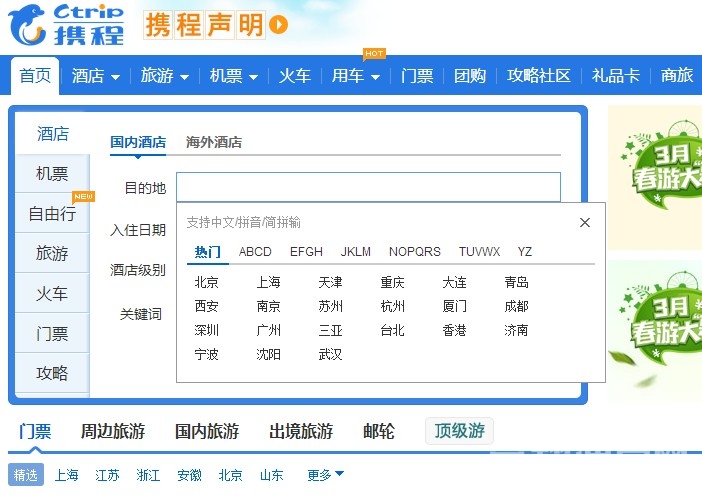This screenshot has width=702, height=500.
Task: Open the 携程声明 banner
Action: coord(205,25)
